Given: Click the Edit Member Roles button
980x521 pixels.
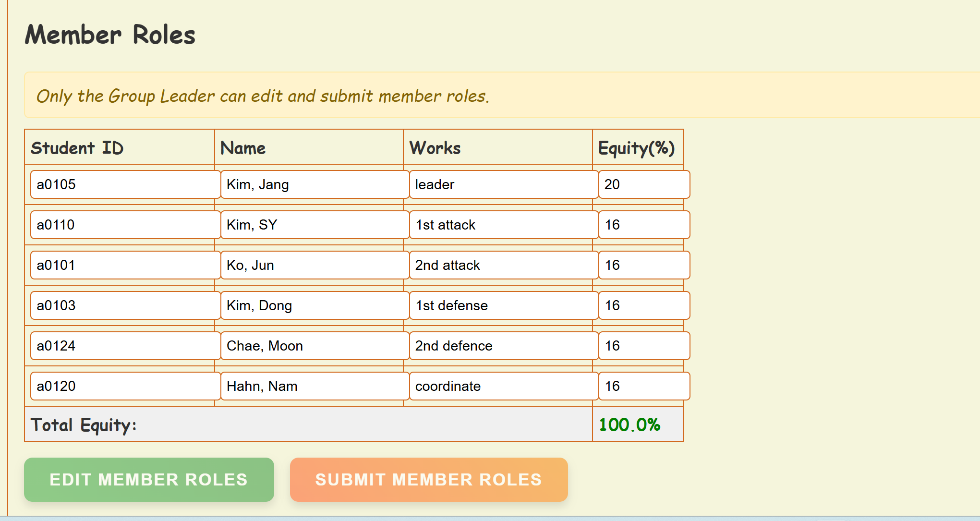Looking at the screenshot, I should [x=149, y=480].
